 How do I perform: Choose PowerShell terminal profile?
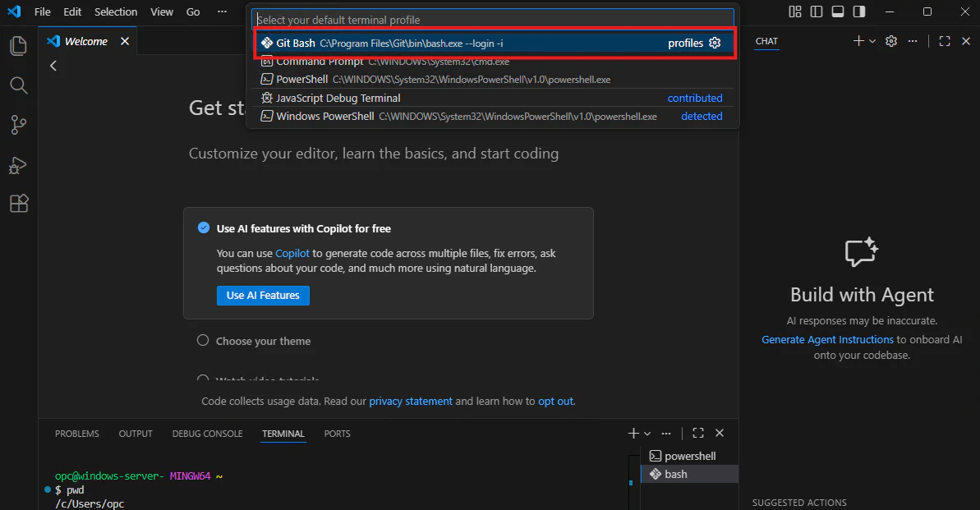tap(495, 80)
